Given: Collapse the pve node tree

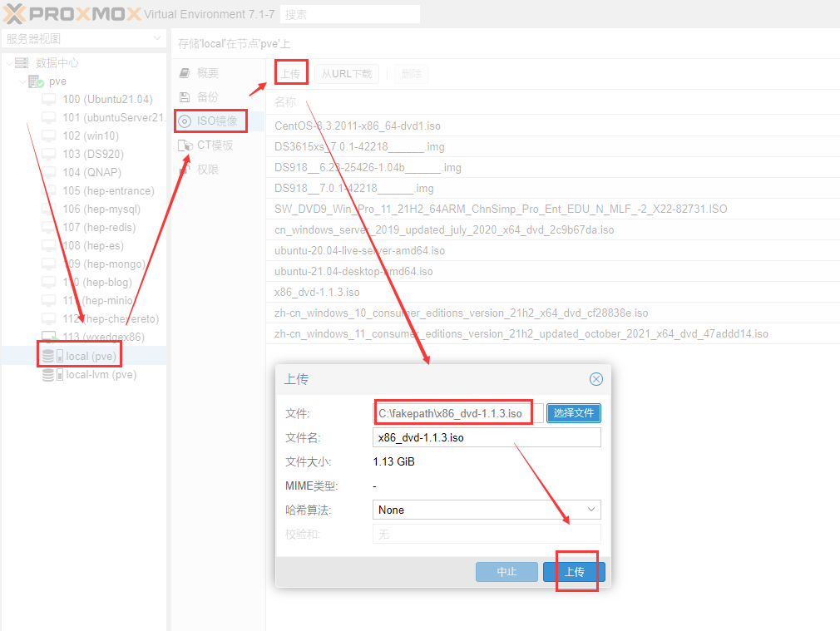Looking at the screenshot, I should [22, 81].
